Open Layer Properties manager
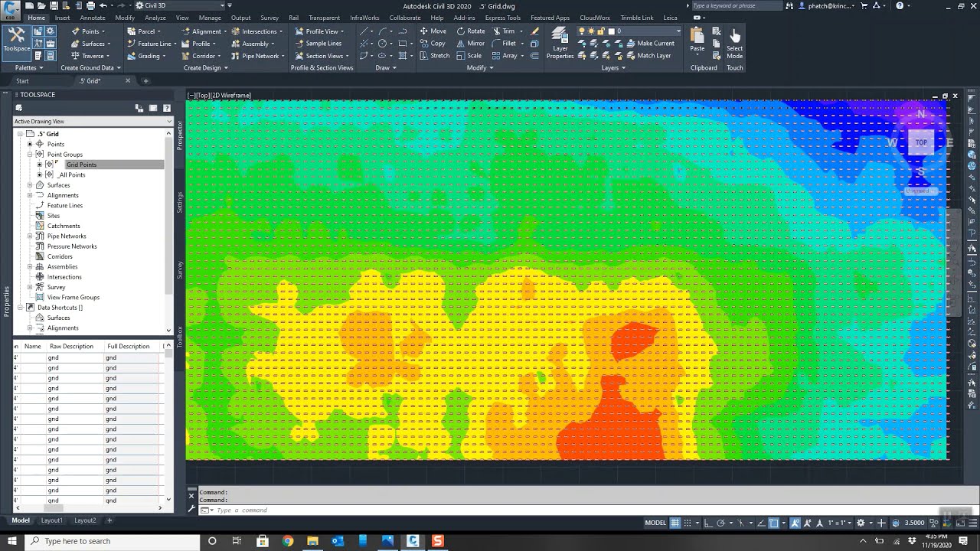Image resolution: width=980 pixels, height=551 pixels. [x=560, y=43]
